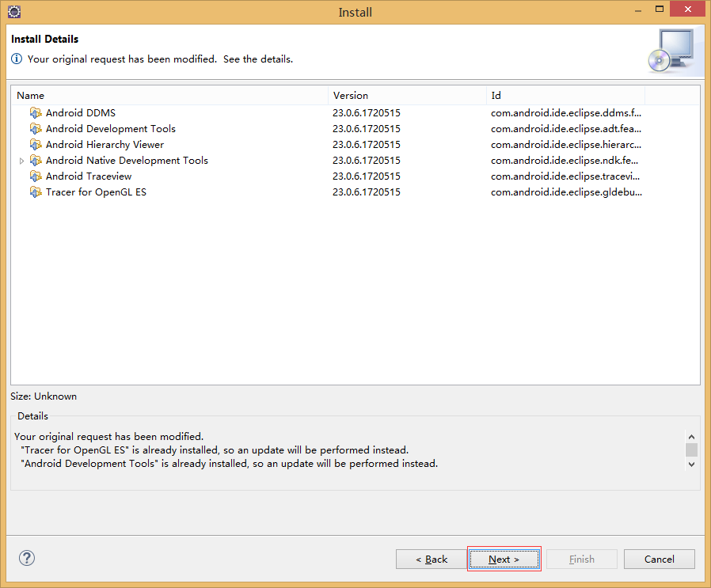Select the Android Hierarchy Viewer row name
The height and width of the screenshot is (588, 711).
105,144
